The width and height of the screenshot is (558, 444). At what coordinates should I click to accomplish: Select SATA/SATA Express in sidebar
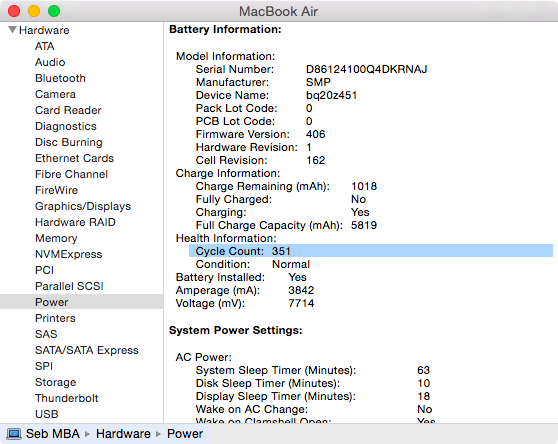(86, 350)
